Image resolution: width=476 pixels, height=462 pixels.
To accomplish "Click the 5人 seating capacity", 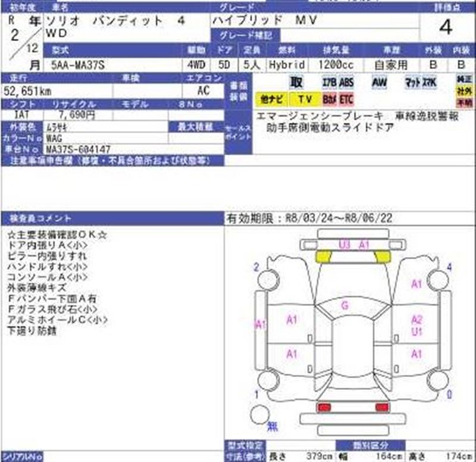I will point(252,65).
